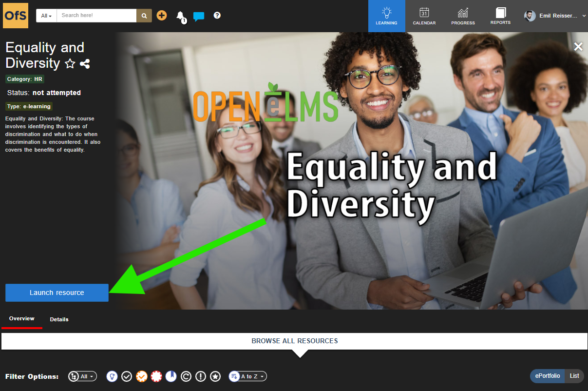The height and width of the screenshot is (391, 588).
Task: Switch to the Details tab
Action: (x=59, y=319)
